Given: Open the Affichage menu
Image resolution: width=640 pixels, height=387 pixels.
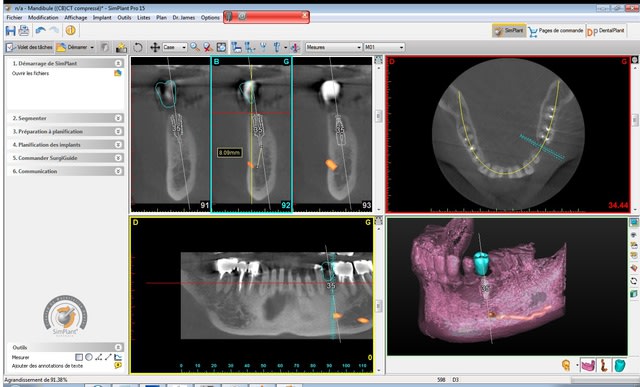Looking at the screenshot, I should [76, 18].
